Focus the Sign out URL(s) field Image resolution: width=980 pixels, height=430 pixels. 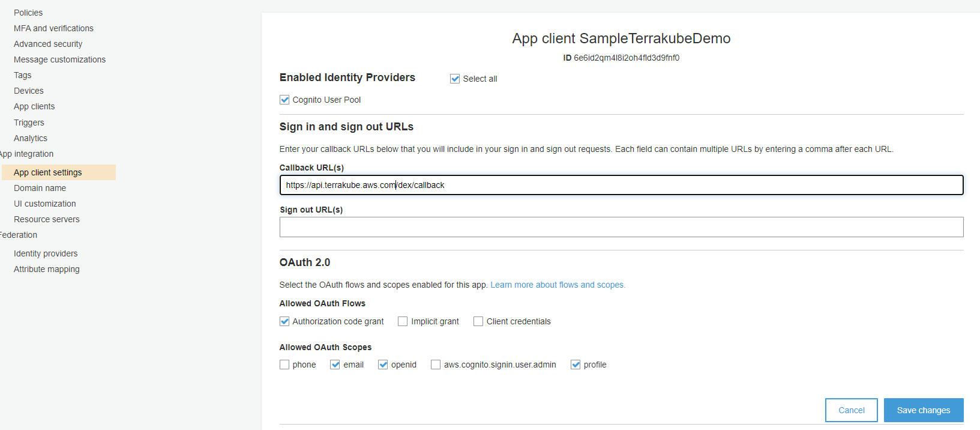621,227
